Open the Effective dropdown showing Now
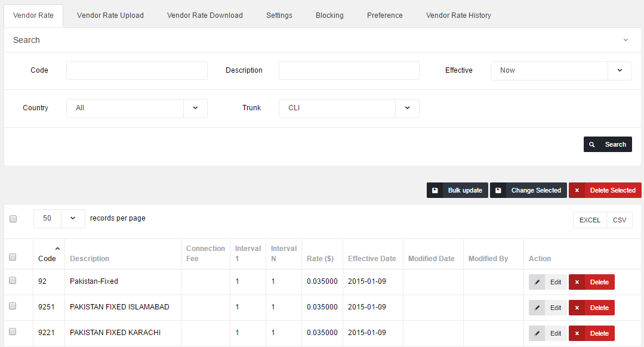The height and width of the screenshot is (347, 644). tap(560, 70)
